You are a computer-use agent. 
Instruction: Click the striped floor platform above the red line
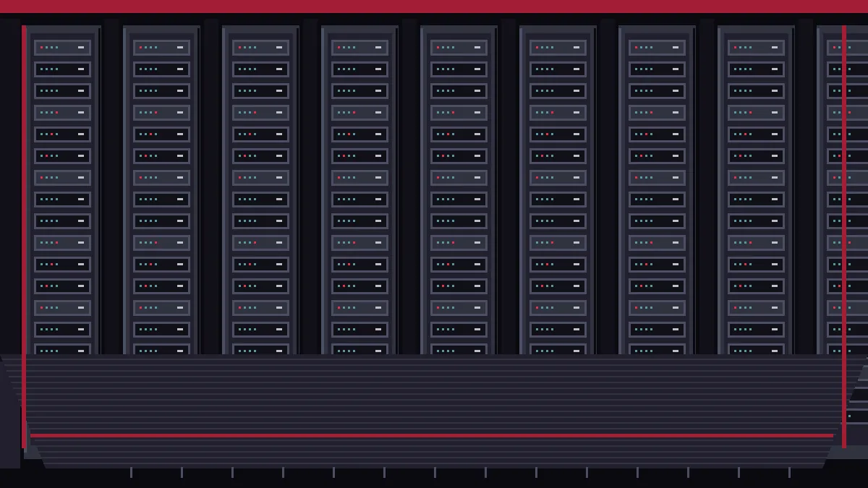tap(432, 393)
